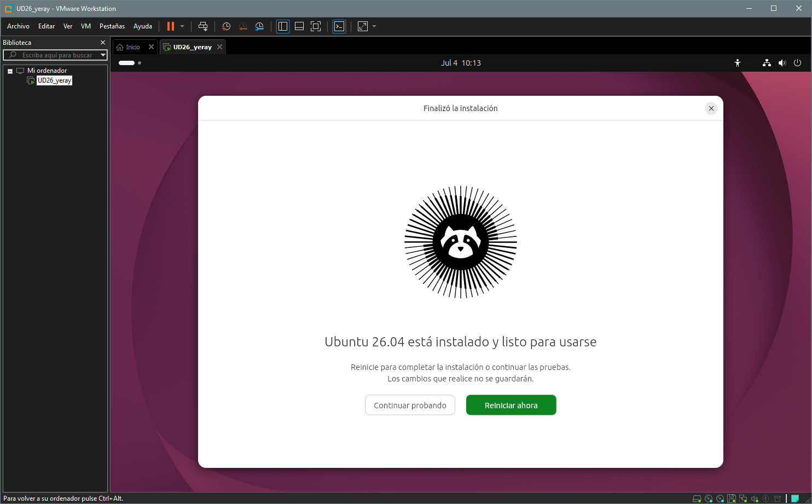Open the Pestañas menu
812x504 pixels.
[x=112, y=26]
